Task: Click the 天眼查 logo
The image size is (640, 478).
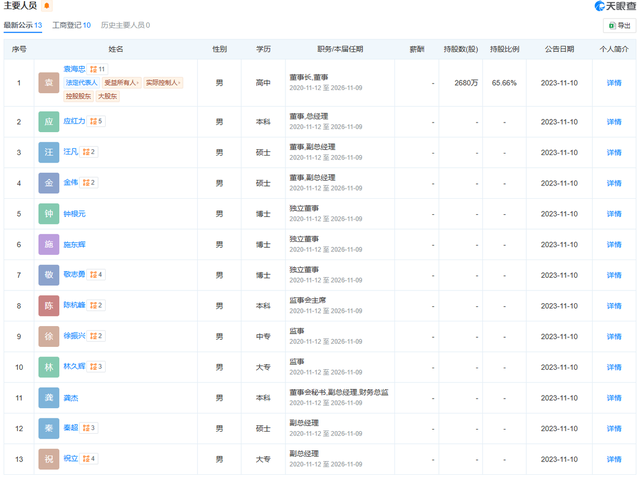Action: [x=612, y=6]
